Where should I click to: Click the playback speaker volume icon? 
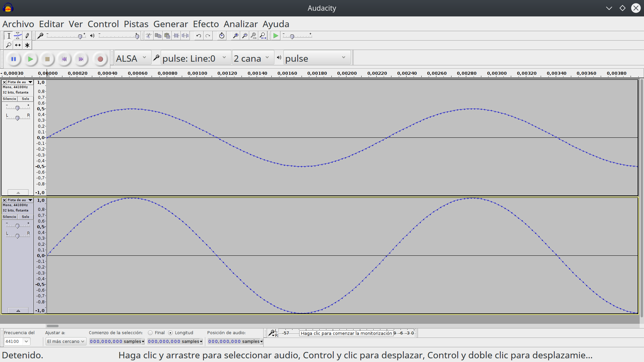pyautogui.click(x=92, y=36)
